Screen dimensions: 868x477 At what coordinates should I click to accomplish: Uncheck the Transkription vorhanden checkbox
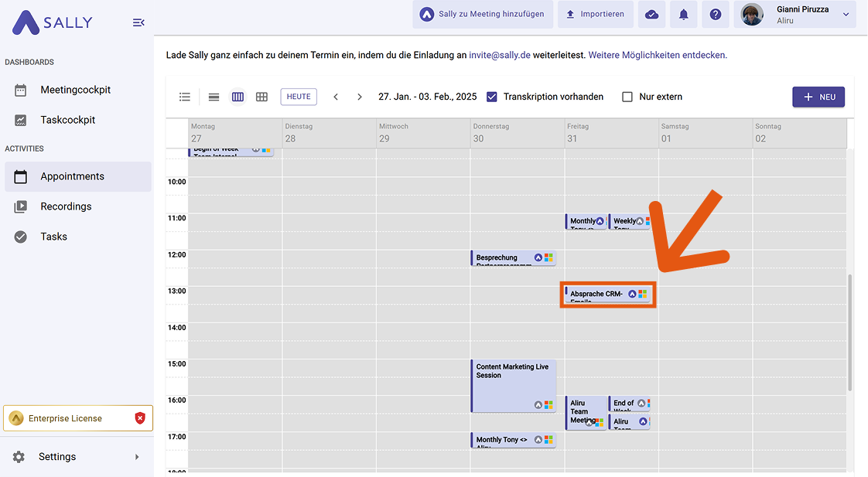pos(492,97)
